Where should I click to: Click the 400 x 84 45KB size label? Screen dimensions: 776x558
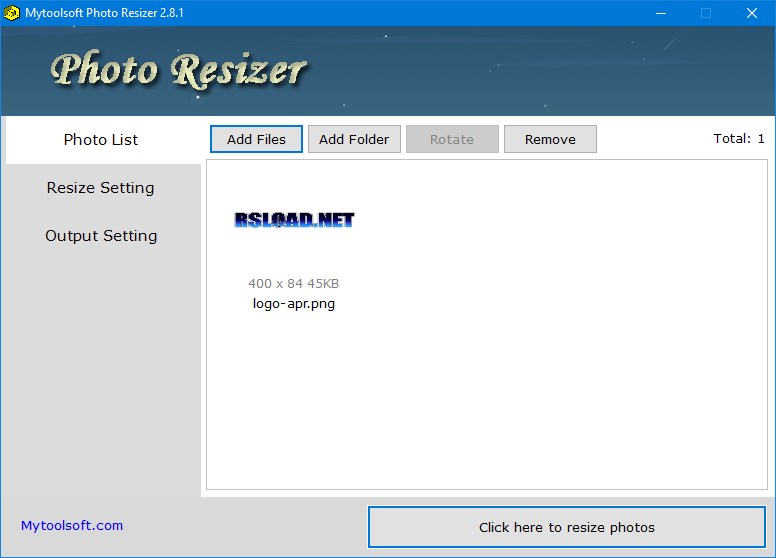click(293, 283)
